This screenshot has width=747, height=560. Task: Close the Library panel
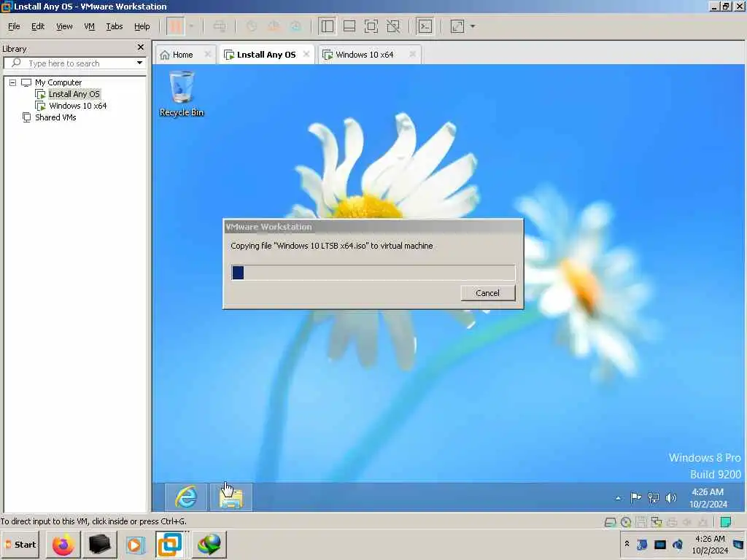click(x=141, y=47)
